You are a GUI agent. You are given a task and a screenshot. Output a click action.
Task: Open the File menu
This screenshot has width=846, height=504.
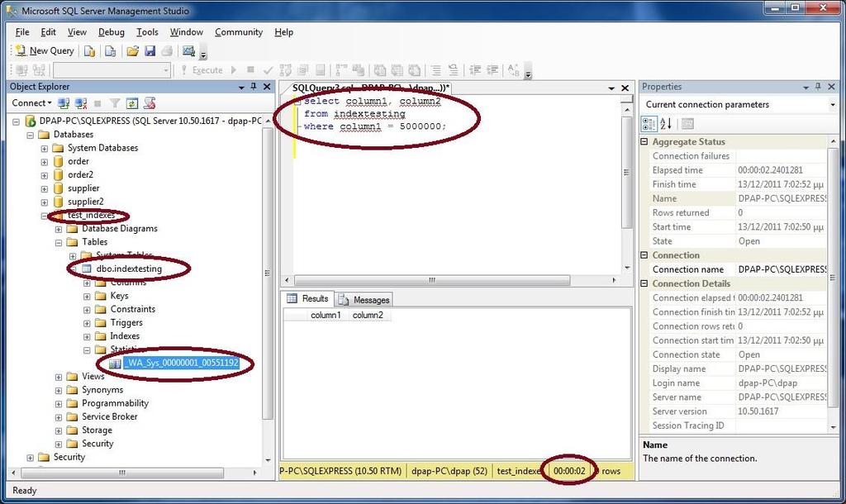point(22,32)
